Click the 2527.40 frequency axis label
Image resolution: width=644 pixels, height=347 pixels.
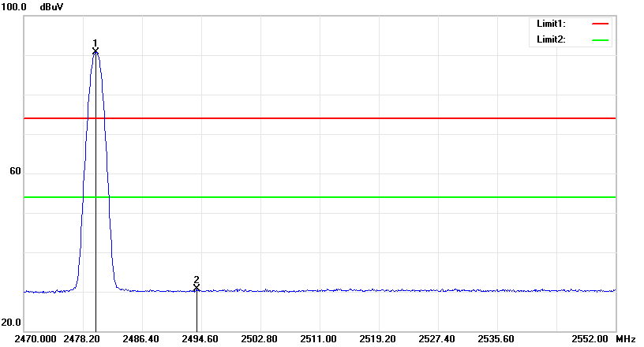tap(436, 339)
